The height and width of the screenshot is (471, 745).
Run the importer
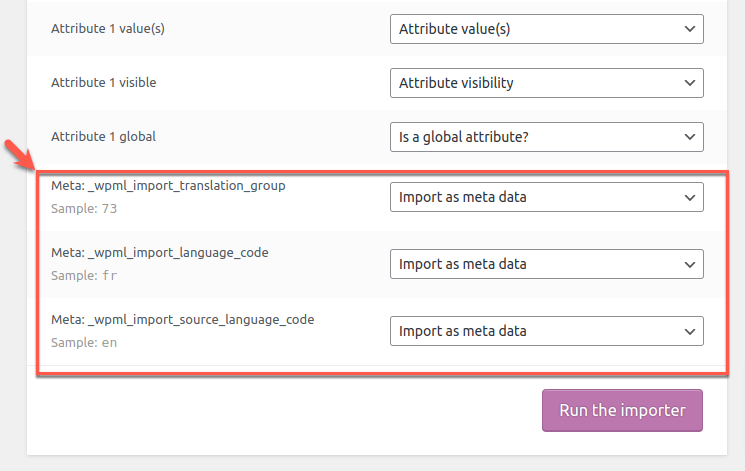tap(622, 411)
